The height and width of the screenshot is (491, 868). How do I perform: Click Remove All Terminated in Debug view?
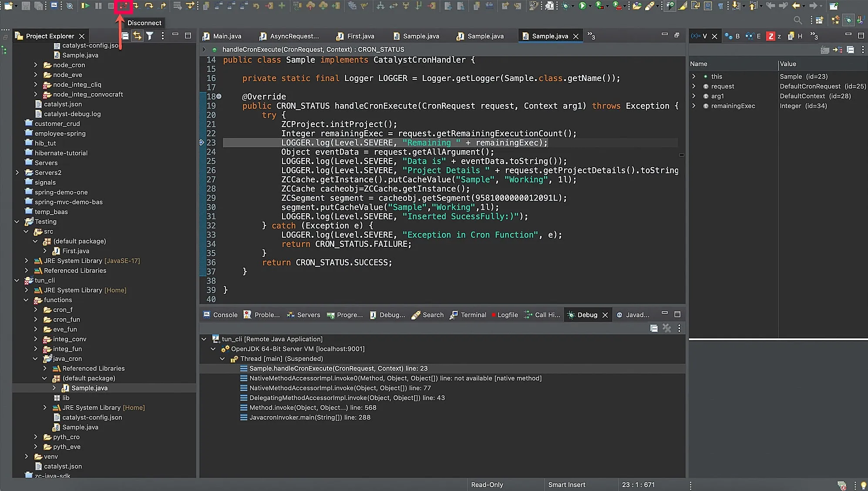click(666, 328)
